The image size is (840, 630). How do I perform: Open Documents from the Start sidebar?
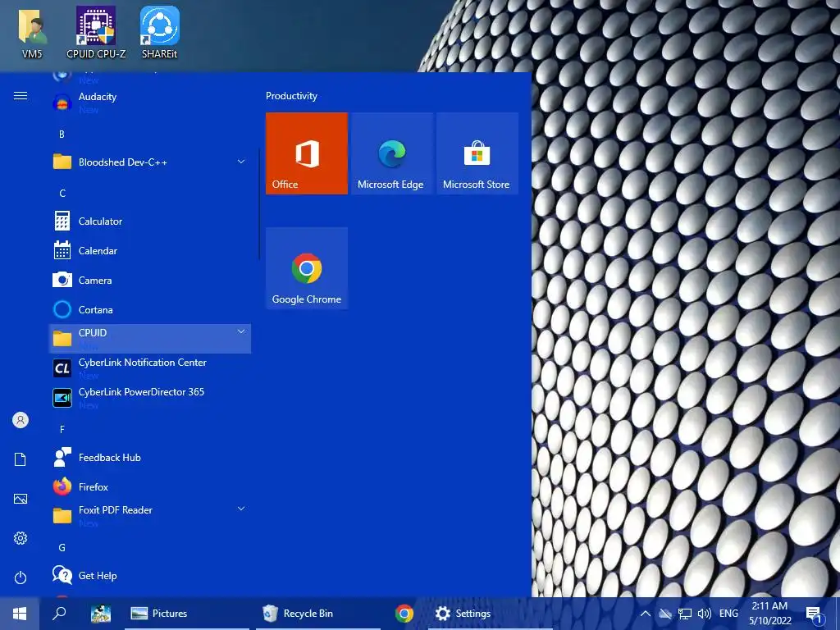pos(21,459)
